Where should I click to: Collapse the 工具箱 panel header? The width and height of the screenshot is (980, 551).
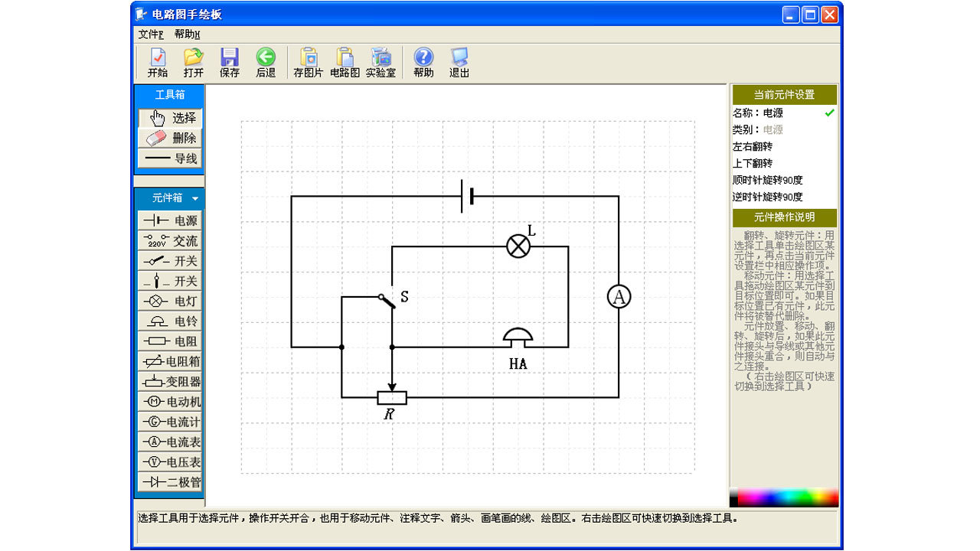pyautogui.click(x=170, y=95)
